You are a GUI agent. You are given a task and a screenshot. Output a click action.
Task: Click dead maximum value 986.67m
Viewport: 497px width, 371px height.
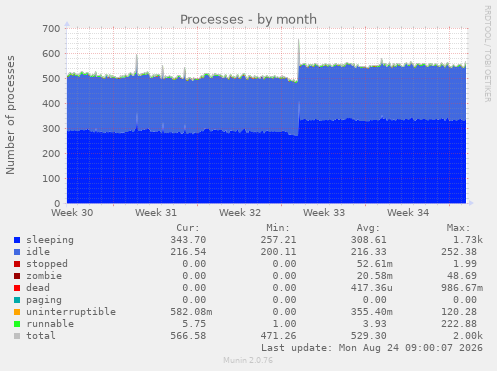[x=462, y=288]
